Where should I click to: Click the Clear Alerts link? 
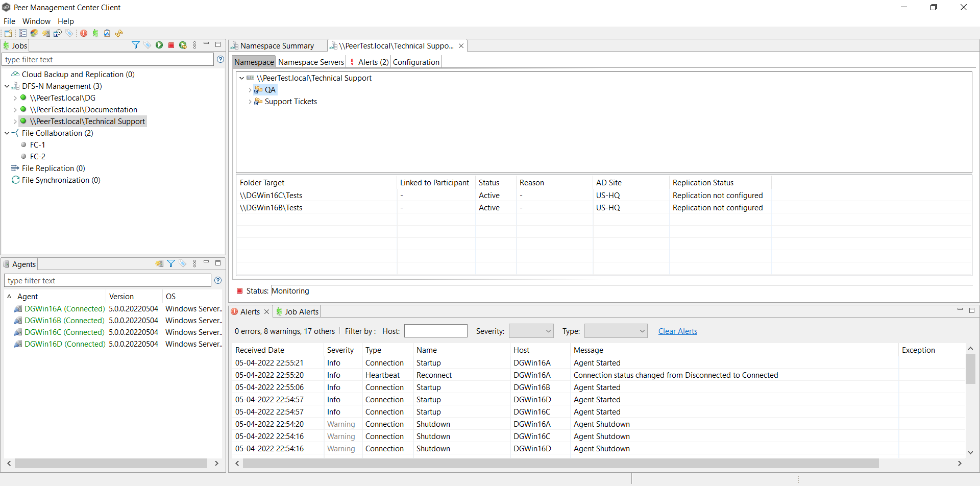(x=678, y=331)
